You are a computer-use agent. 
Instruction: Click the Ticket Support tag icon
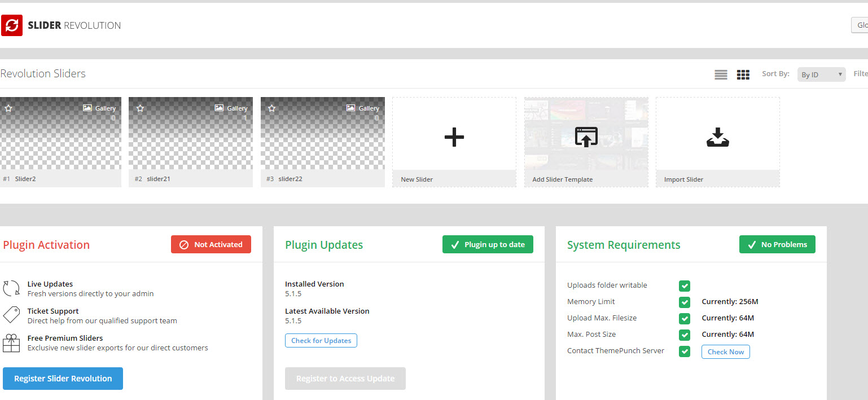click(11, 315)
